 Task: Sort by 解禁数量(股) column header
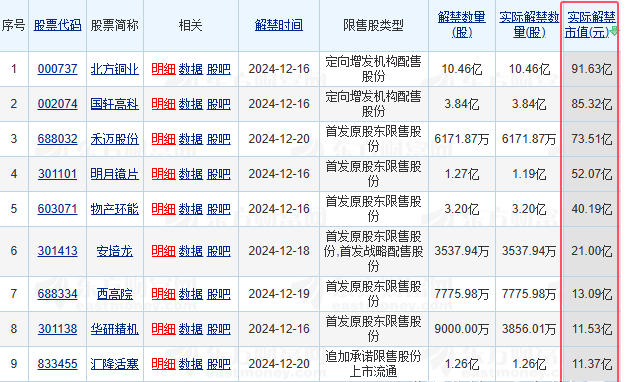point(462,25)
